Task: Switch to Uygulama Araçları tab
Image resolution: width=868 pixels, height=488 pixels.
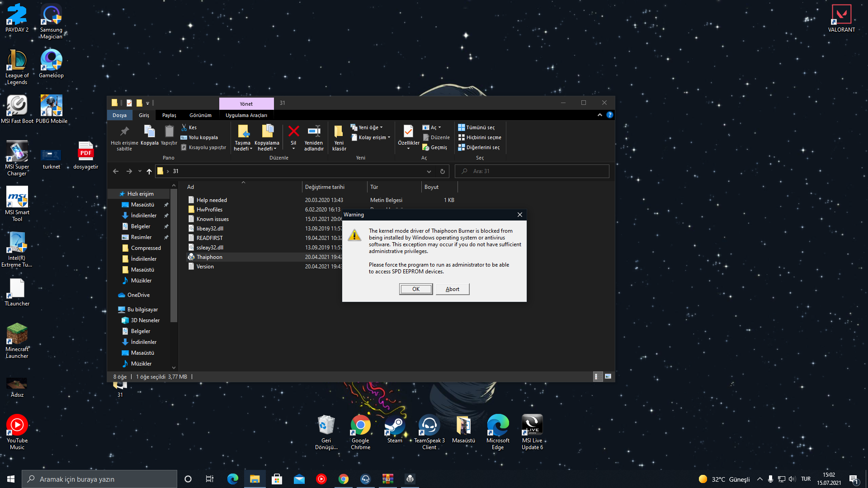Action: (246, 115)
